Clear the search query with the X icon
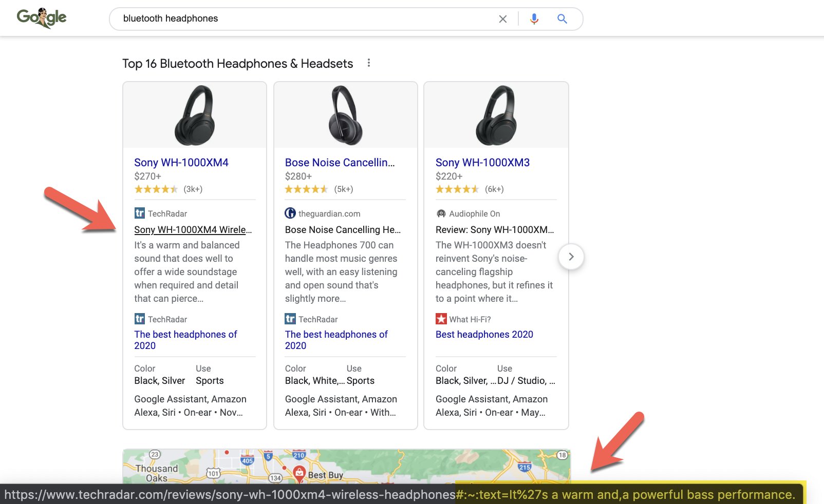This screenshot has height=504, width=824. coord(502,18)
